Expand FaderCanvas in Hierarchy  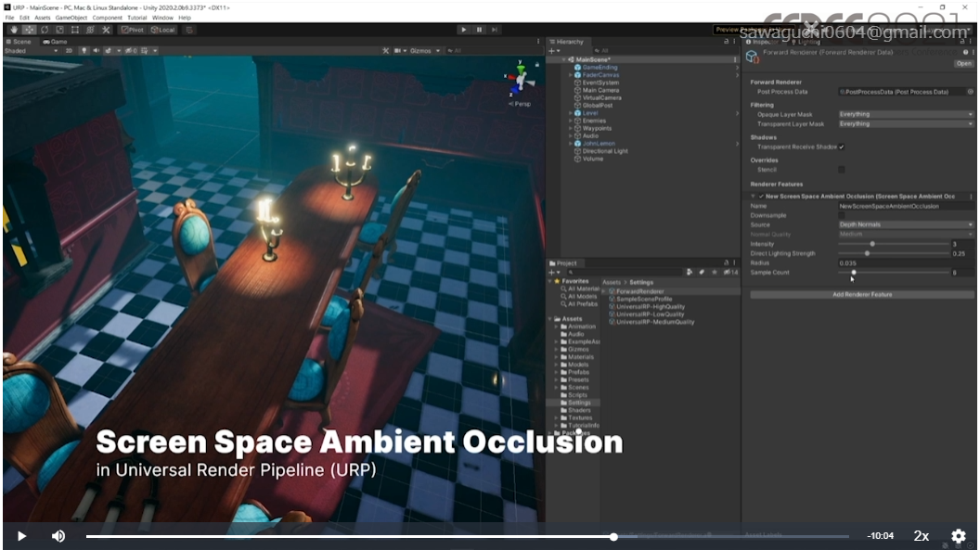(570, 75)
